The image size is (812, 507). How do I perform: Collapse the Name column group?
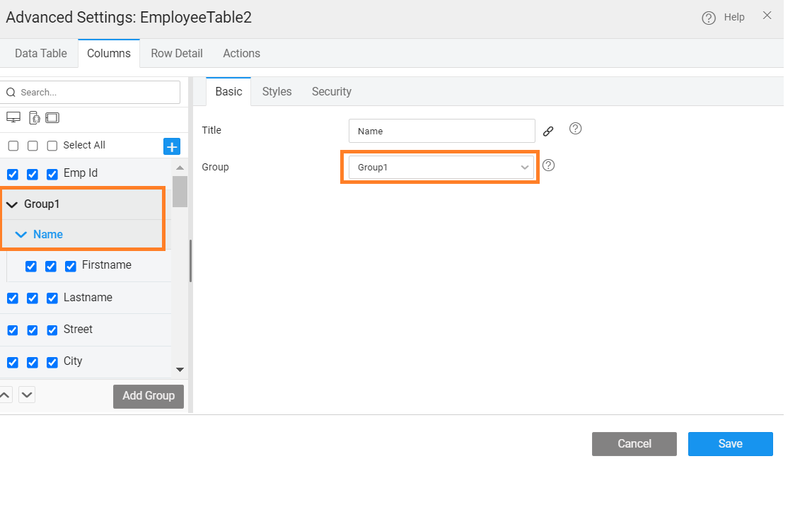coord(21,235)
